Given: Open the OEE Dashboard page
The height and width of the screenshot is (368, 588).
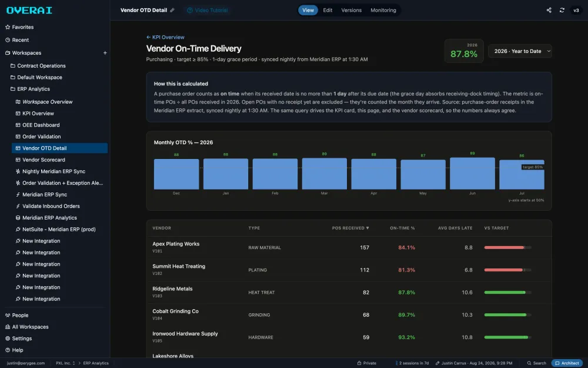Looking at the screenshot, I should point(38,125).
